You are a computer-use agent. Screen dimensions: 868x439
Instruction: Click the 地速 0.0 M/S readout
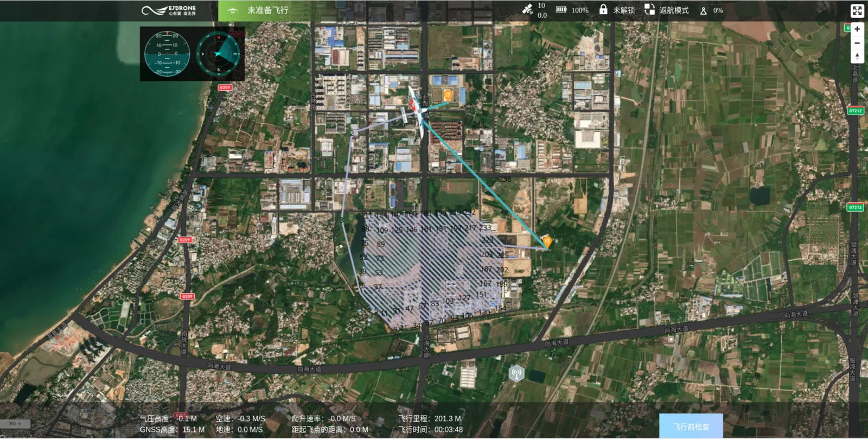pos(239,429)
